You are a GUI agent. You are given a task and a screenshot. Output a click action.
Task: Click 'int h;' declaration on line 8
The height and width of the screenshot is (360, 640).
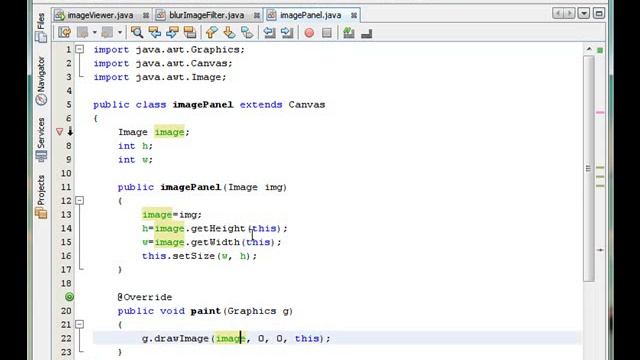coord(136,146)
